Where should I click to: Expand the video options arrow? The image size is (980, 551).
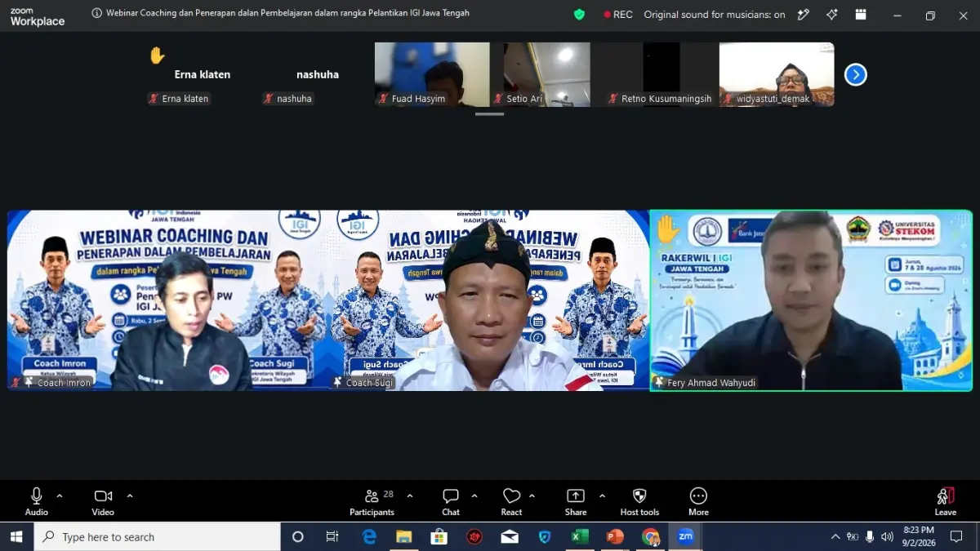[129, 495]
